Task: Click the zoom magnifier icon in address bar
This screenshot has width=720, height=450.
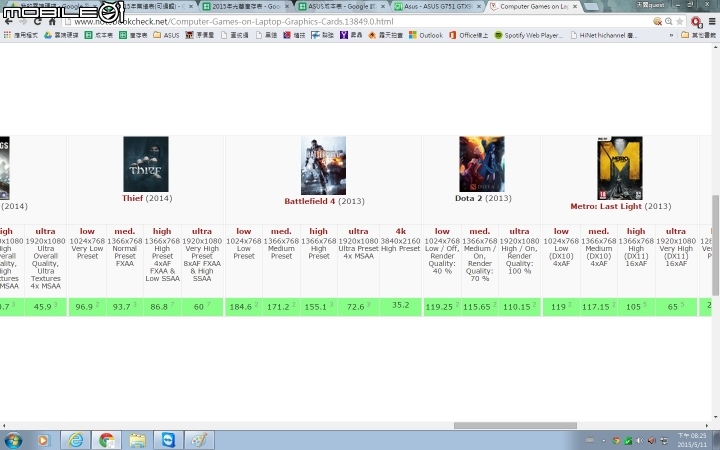Action: tap(669, 22)
